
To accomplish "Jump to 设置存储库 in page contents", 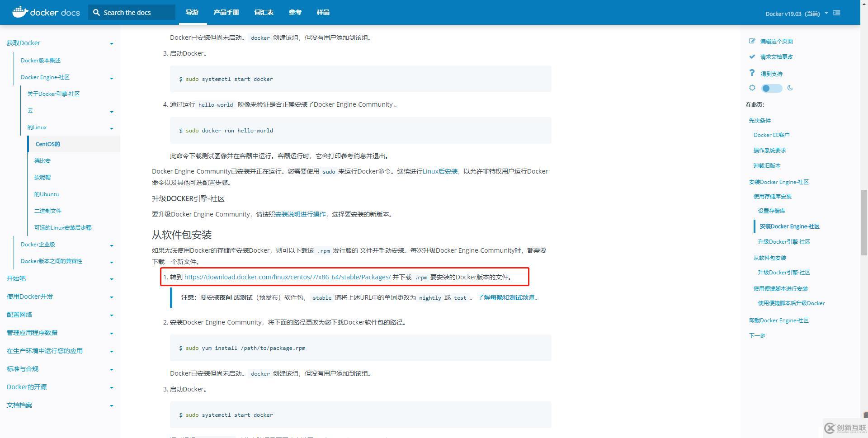I will (x=772, y=211).
